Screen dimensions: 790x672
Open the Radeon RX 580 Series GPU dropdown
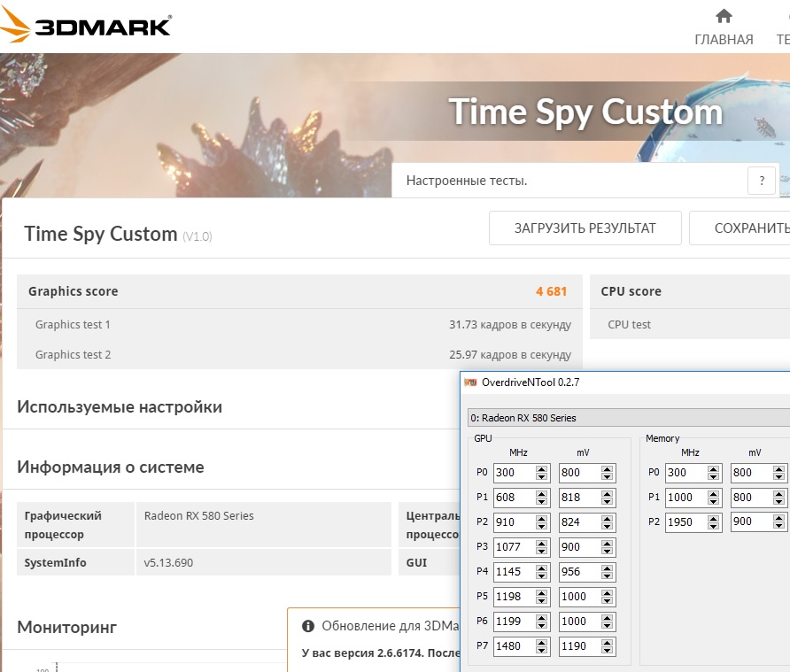point(629,418)
